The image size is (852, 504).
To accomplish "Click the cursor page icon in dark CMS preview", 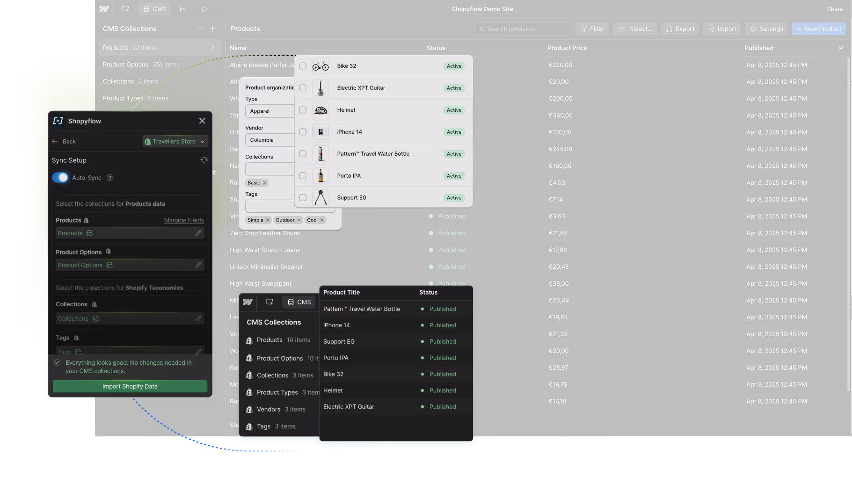I will click(x=269, y=302).
